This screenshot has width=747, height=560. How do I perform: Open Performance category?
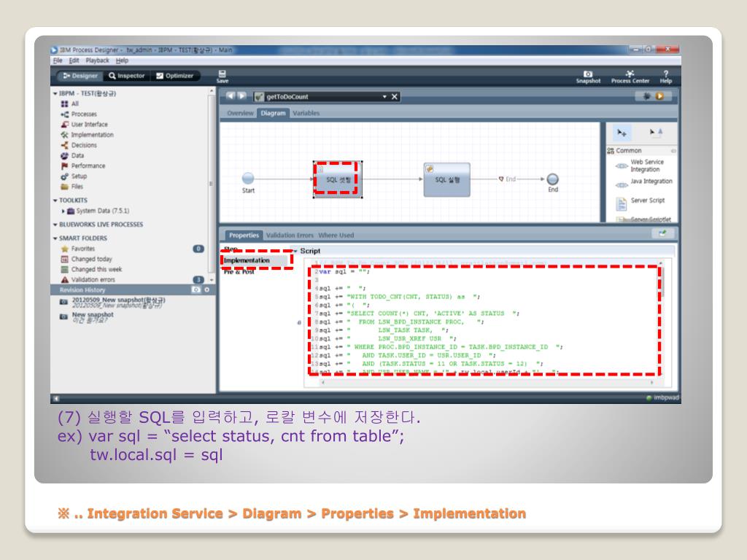tap(83, 166)
